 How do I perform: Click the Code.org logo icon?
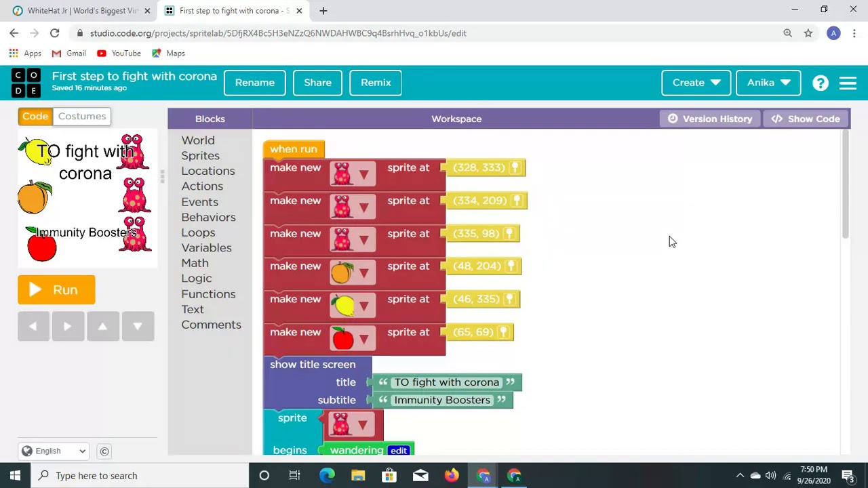click(26, 83)
